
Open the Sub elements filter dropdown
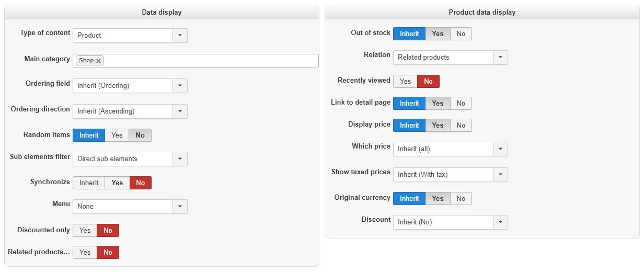click(x=180, y=159)
